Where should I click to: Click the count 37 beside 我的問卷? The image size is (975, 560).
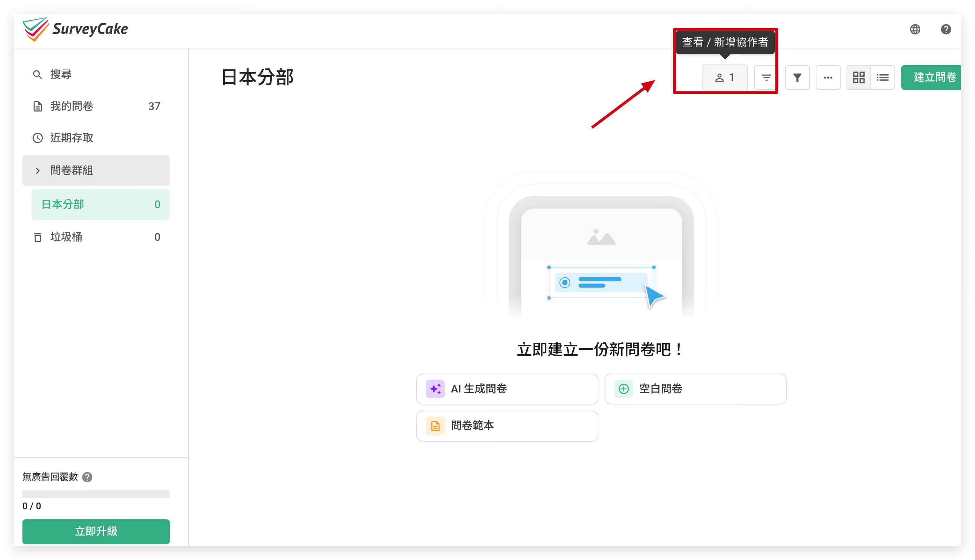(154, 107)
